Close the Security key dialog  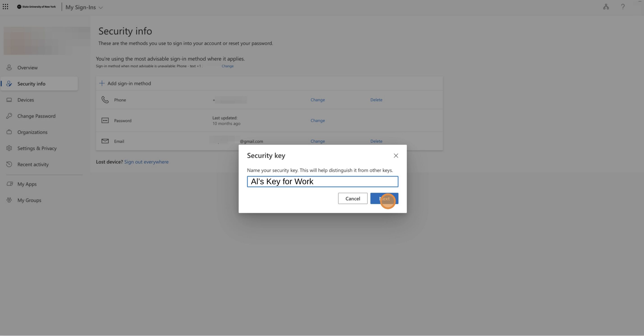[396, 156]
